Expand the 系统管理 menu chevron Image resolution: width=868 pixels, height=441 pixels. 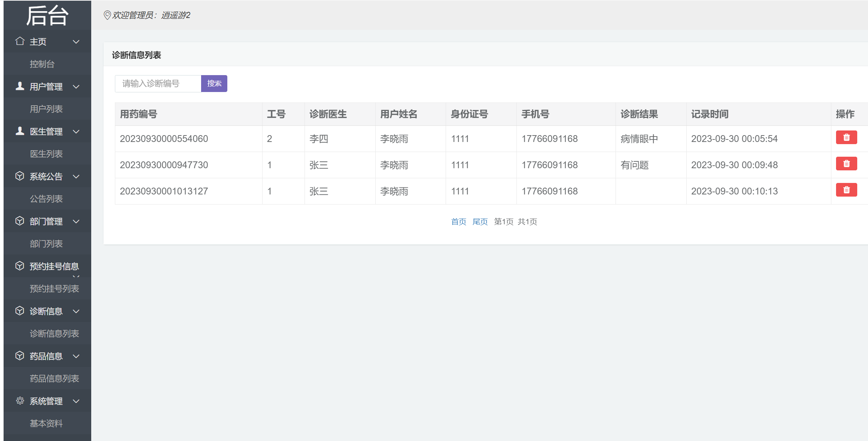tap(76, 401)
